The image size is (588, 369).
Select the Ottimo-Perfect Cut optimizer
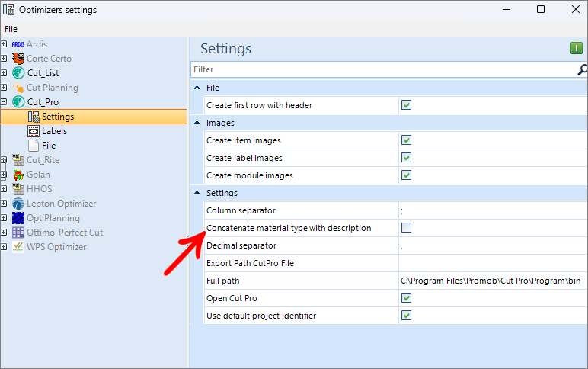[x=65, y=233]
